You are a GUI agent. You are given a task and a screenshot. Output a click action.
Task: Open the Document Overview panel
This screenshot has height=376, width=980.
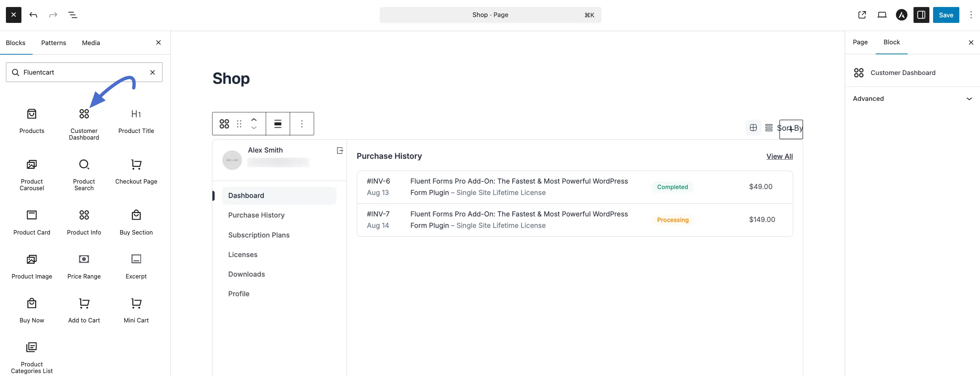[x=72, y=15]
